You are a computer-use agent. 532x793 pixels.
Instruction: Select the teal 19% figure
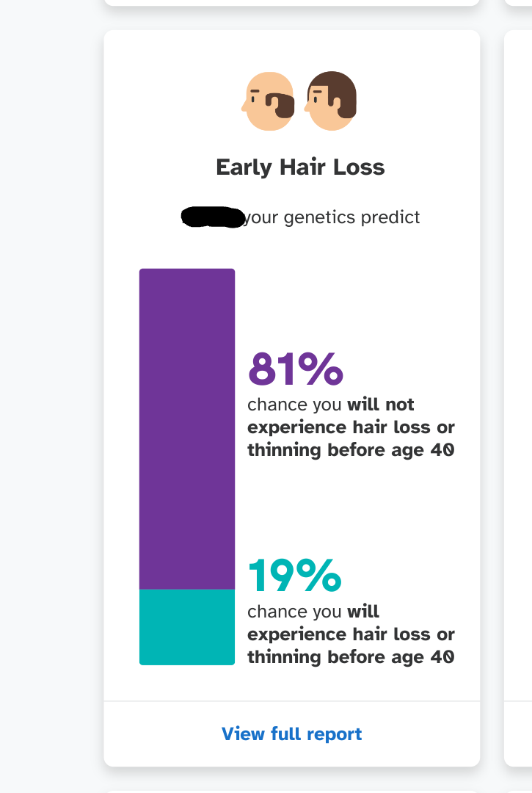294,575
